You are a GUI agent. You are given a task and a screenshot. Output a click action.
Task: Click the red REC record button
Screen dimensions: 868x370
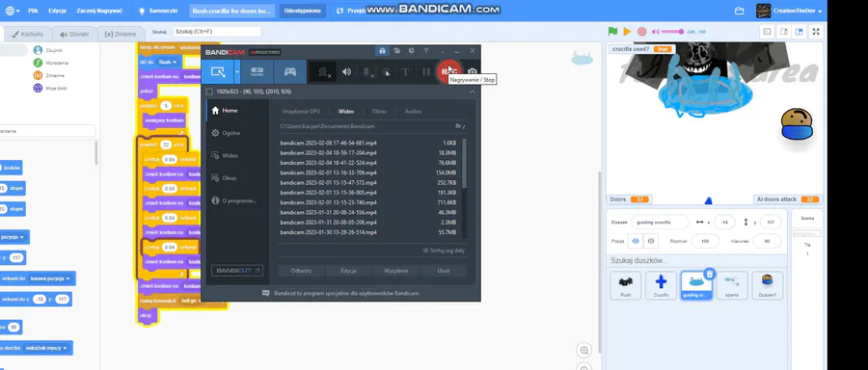[448, 72]
